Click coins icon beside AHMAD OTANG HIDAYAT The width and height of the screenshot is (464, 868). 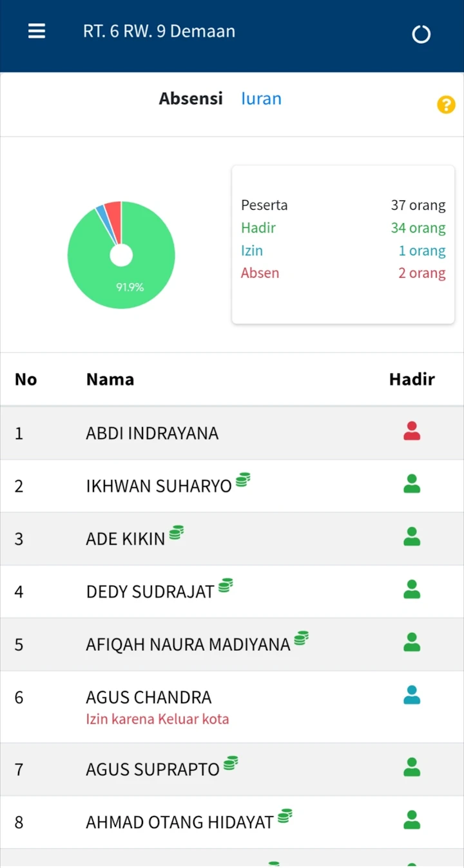point(285,816)
